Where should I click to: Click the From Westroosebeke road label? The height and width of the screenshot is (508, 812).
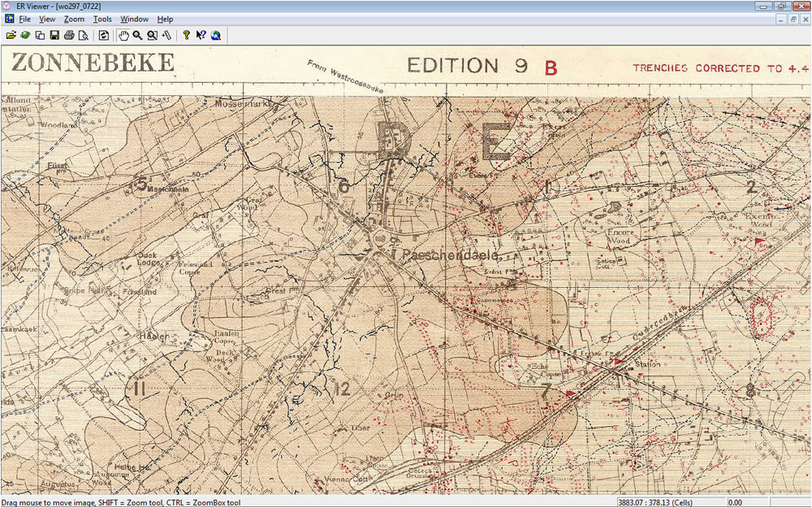click(345, 76)
